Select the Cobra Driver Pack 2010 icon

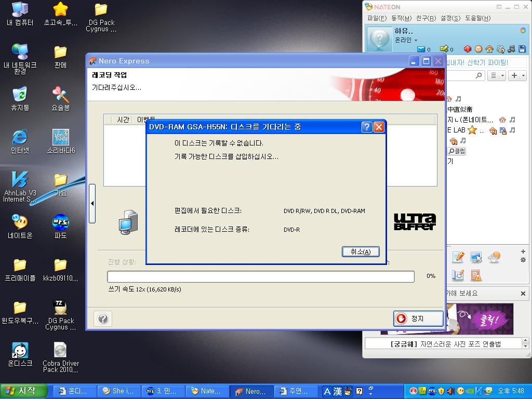pos(61,357)
